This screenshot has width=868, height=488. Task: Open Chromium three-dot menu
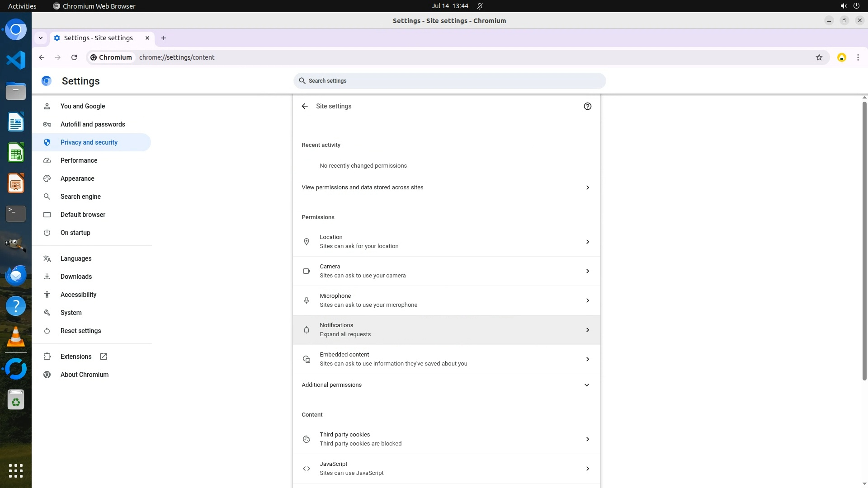click(x=858, y=57)
